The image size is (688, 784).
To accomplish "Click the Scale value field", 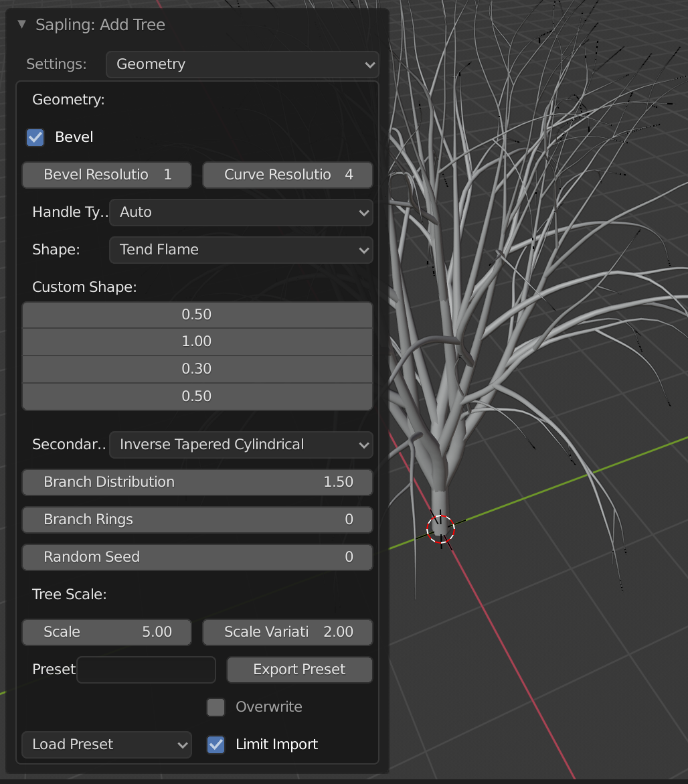I will (x=107, y=632).
